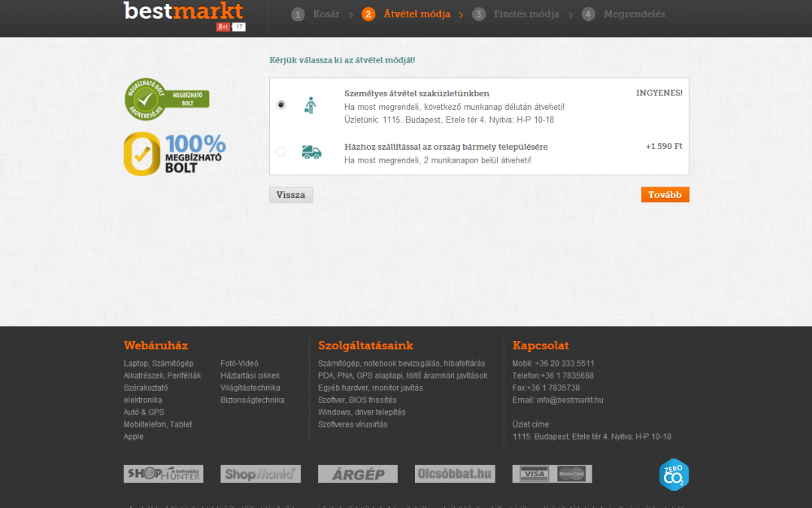Click the Zero CO2 badge
The height and width of the screenshot is (508, 812).
[674, 474]
